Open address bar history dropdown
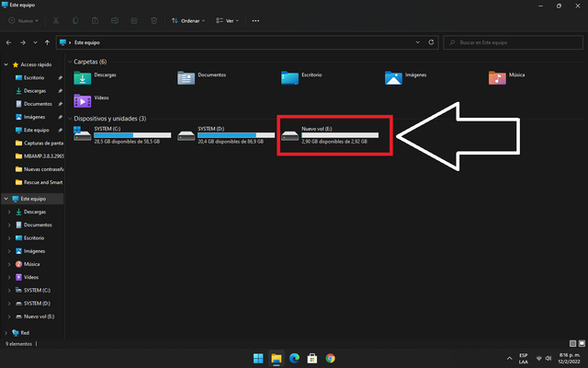Image resolution: width=588 pixels, height=368 pixels. (x=418, y=42)
